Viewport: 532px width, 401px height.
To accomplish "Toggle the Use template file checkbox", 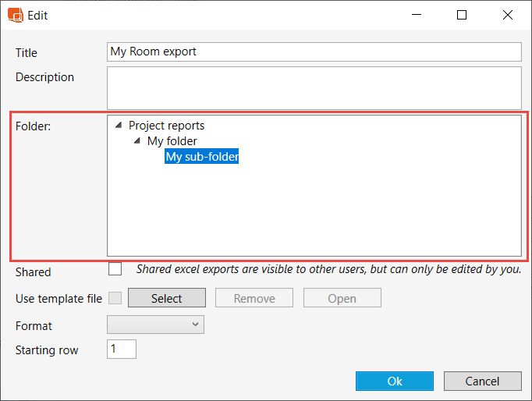I will [115, 297].
